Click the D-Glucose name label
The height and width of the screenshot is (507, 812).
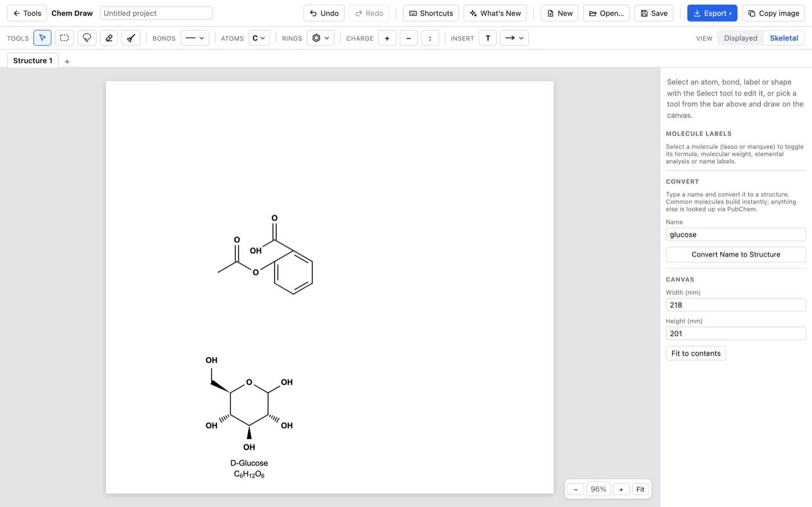click(x=249, y=463)
